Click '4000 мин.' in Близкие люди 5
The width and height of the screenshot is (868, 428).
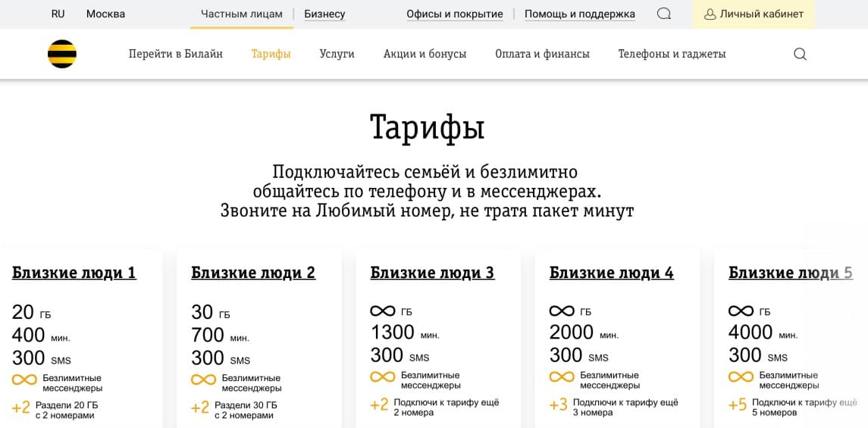pos(763,333)
